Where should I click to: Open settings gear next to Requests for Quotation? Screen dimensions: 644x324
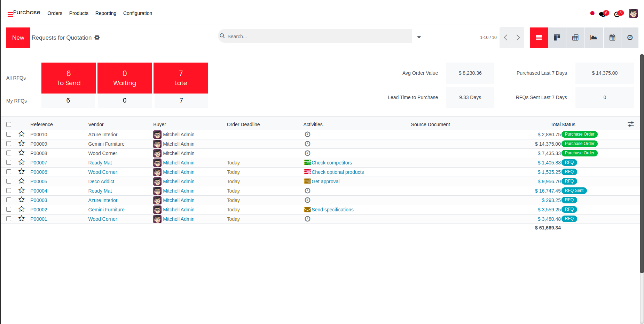point(97,38)
